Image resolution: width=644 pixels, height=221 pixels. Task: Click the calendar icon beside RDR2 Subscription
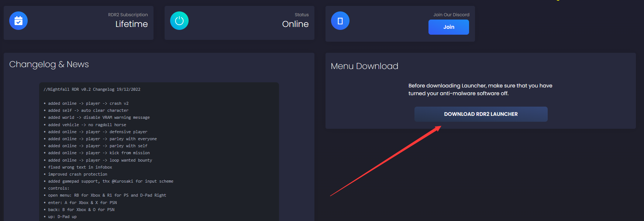[18, 21]
